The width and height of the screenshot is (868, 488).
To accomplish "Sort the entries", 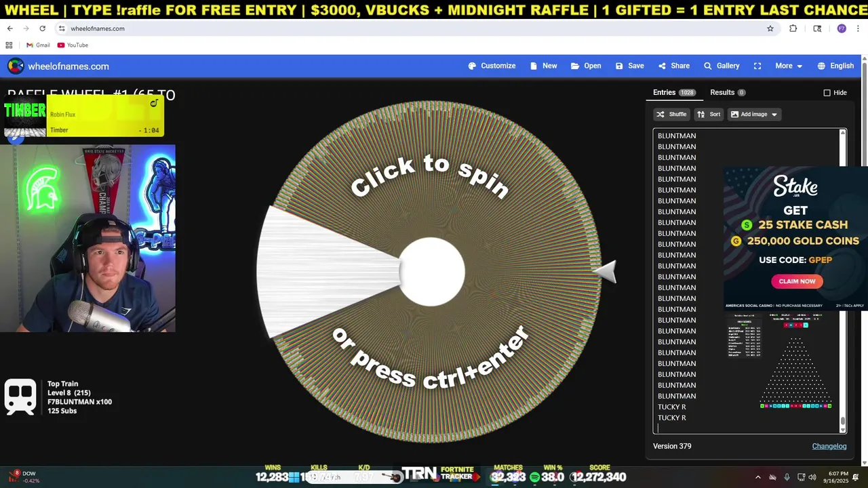I will (709, 115).
